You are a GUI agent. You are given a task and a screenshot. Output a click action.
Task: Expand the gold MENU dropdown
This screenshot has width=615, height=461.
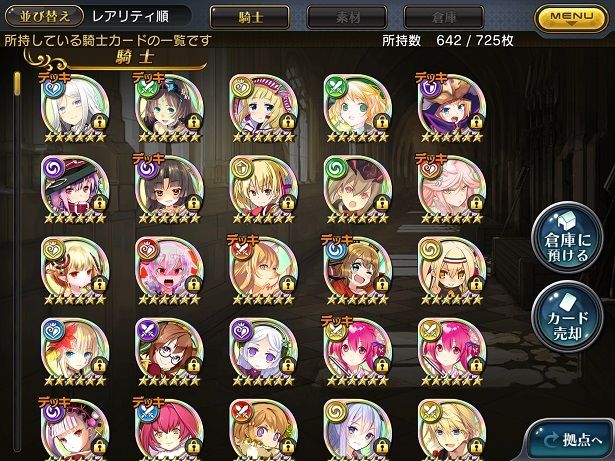pyautogui.click(x=571, y=17)
